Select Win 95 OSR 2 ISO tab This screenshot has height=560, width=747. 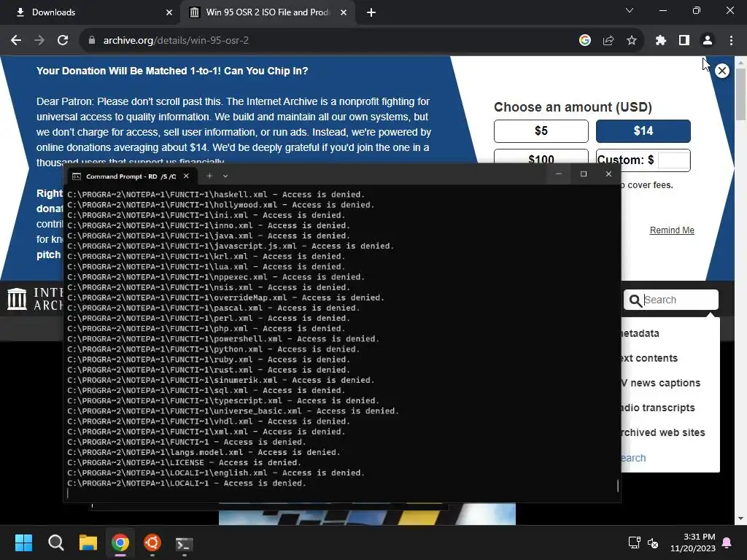[268, 12]
